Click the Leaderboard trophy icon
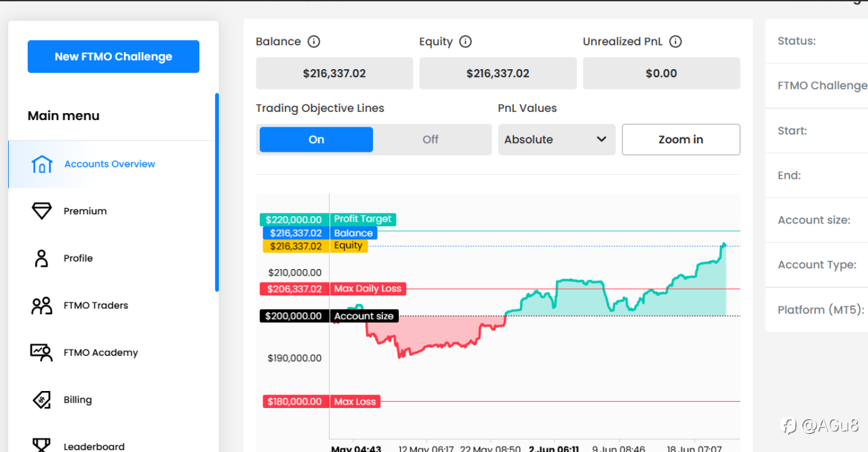868x452 pixels. [41, 445]
